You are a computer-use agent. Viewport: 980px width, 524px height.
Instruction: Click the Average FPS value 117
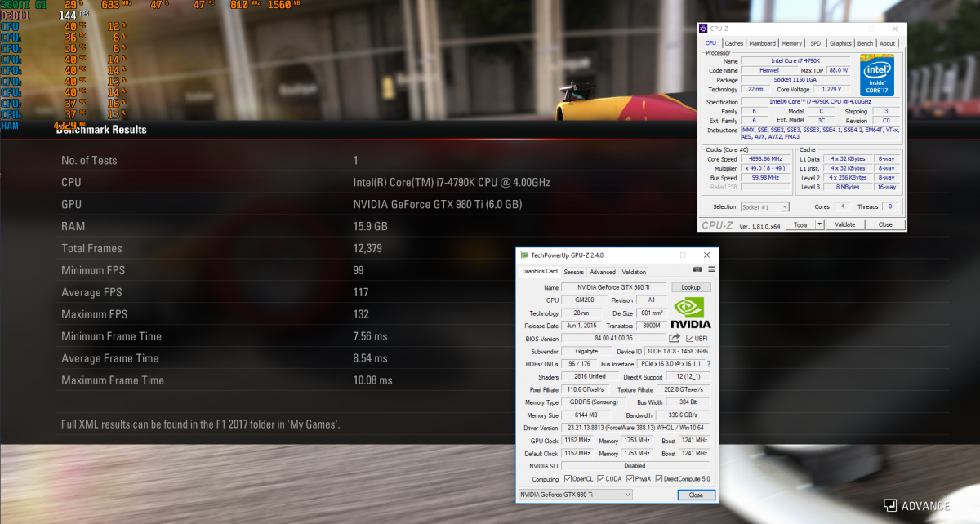(361, 292)
